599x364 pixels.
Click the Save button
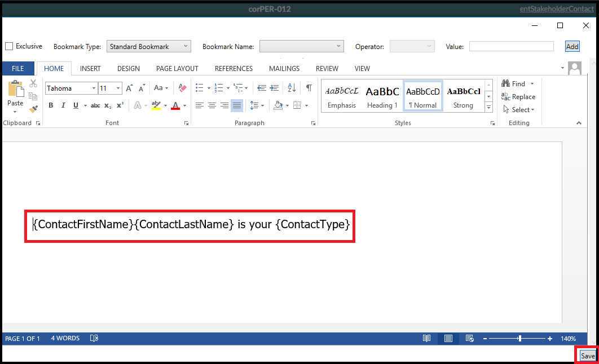[x=588, y=356]
